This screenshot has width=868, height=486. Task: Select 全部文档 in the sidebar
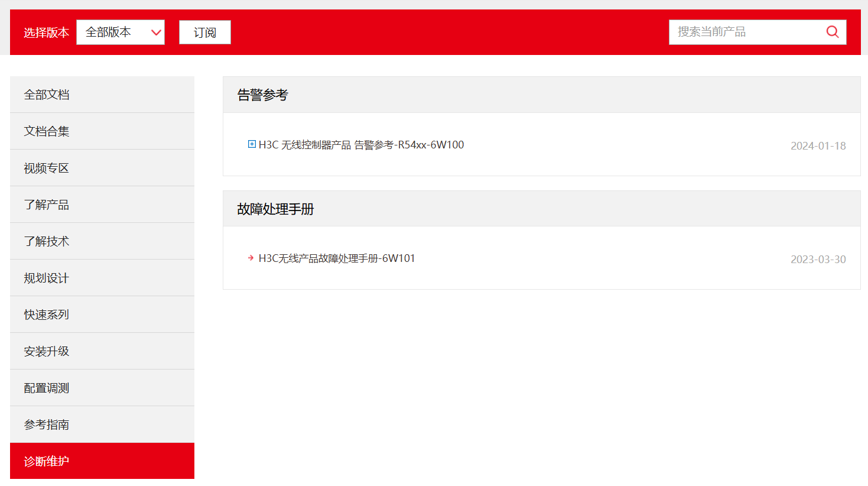(102, 95)
